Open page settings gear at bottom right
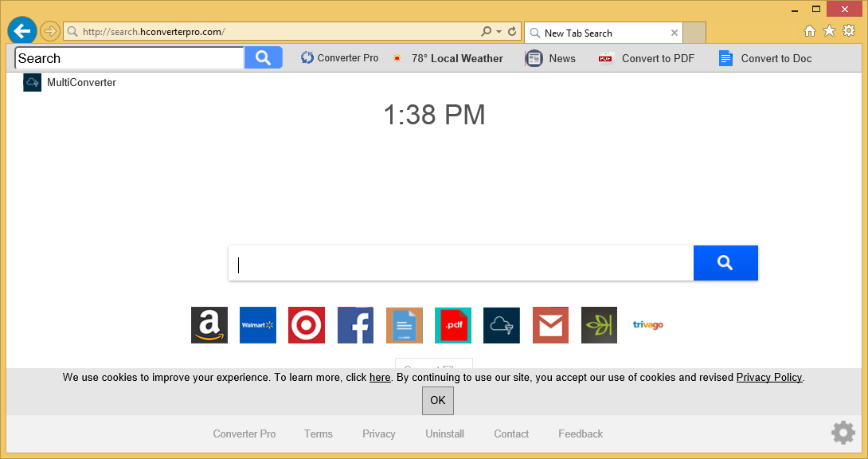 [x=843, y=433]
